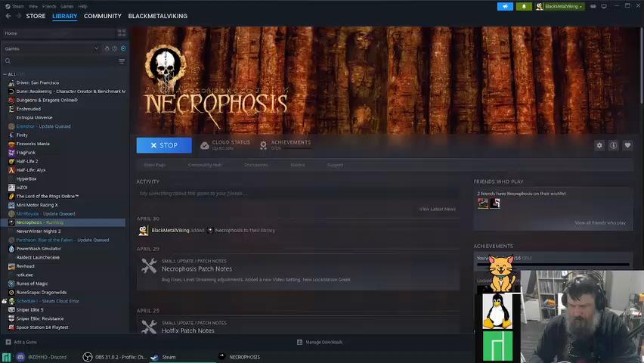Image resolution: width=644 pixels, height=363 pixels.
Task: Click second friend avatar in wishlist
Action: coord(494,203)
